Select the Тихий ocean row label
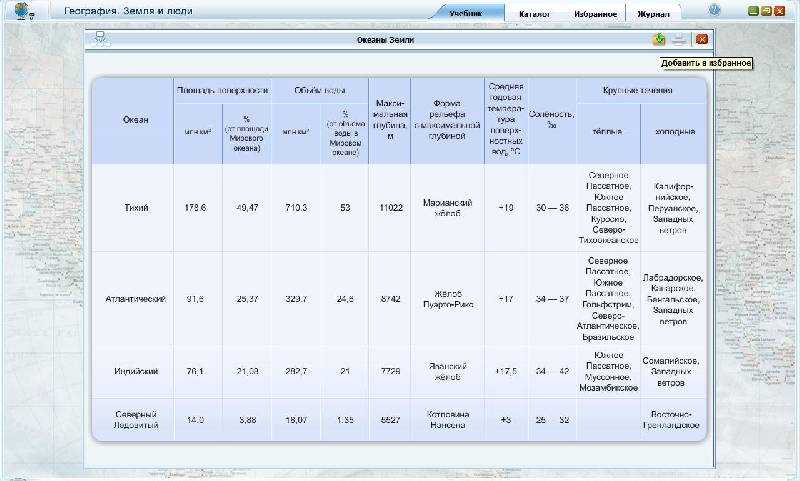This screenshot has height=481, width=800. pyautogui.click(x=135, y=208)
